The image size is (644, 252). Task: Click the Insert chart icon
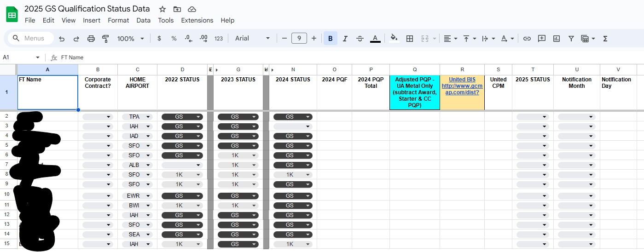click(557, 39)
